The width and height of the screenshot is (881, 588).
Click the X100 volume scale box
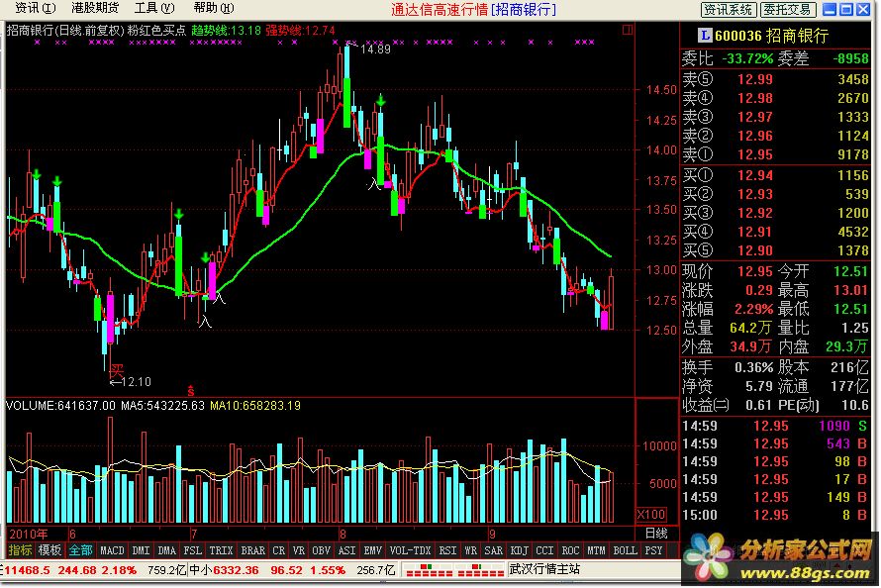click(x=651, y=515)
